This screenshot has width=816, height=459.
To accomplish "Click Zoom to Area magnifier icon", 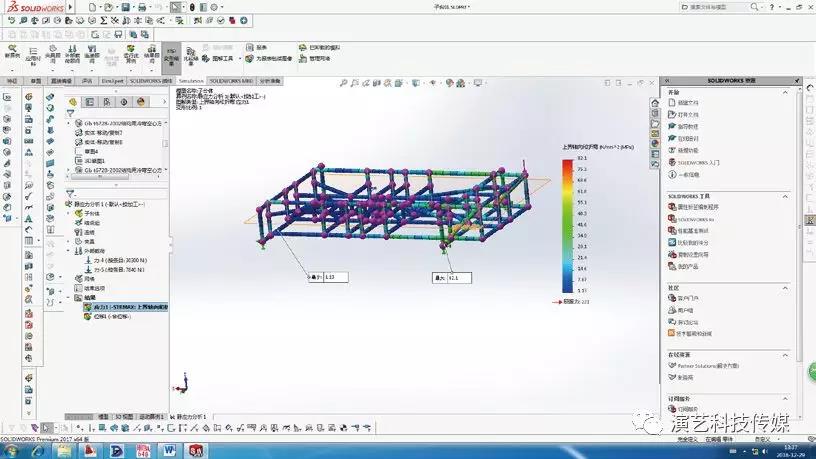I will click(x=355, y=83).
